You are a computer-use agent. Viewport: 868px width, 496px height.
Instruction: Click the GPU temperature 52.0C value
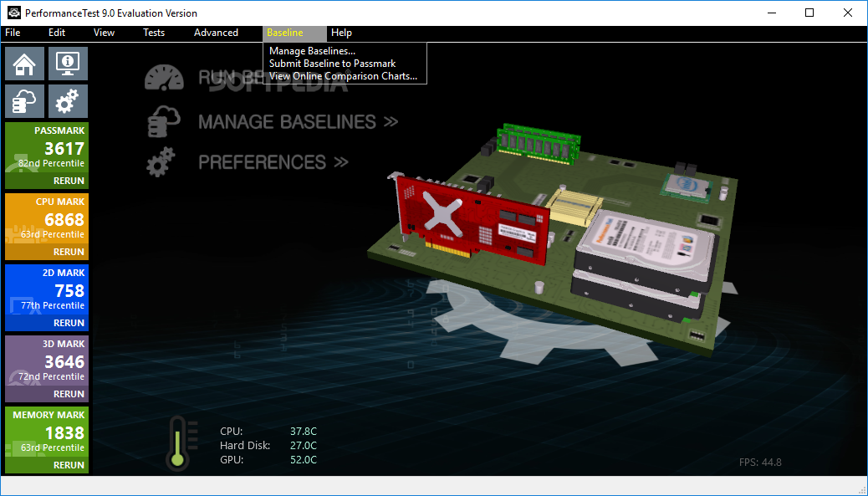pyautogui.click(x=304, y=460)
